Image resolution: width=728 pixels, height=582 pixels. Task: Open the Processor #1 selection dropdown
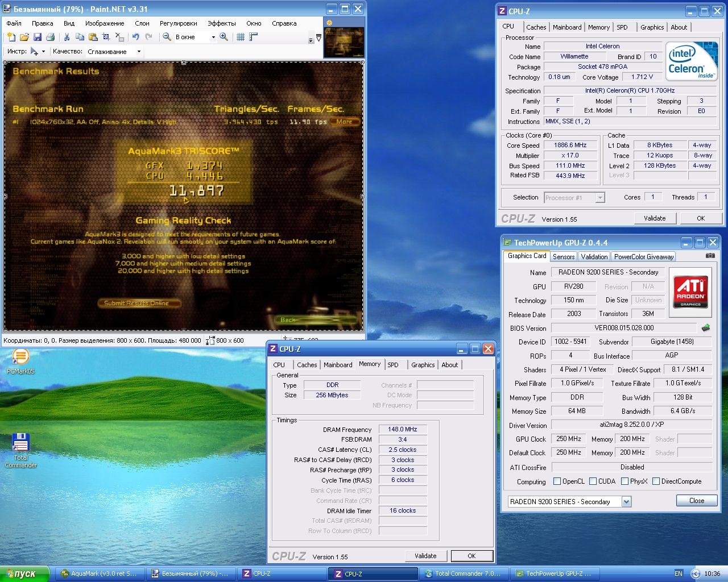click(x=599, y=198)
